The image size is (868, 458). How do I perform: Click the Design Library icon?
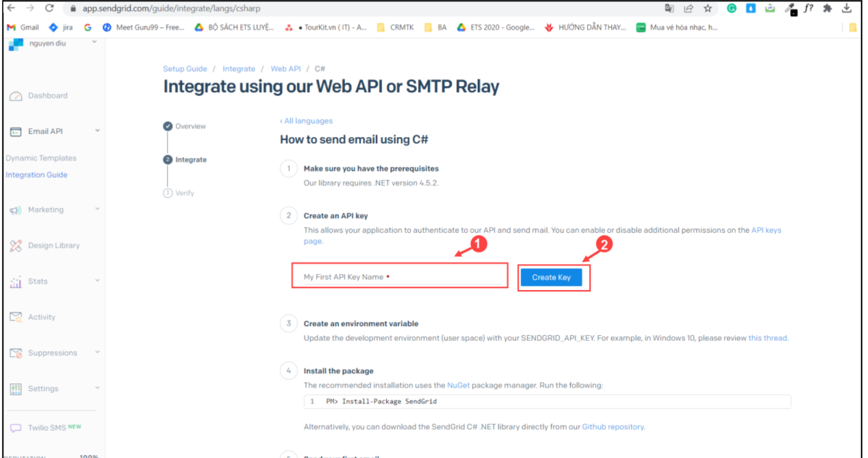click(16, 246)
